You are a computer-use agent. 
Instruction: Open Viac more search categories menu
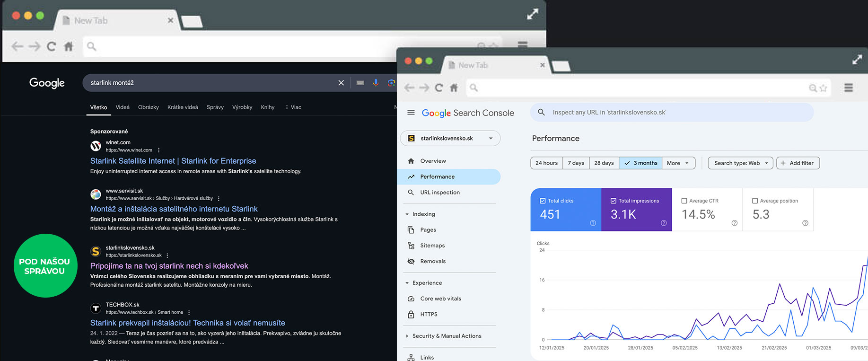pyautogui.click(x=293, y=107)
